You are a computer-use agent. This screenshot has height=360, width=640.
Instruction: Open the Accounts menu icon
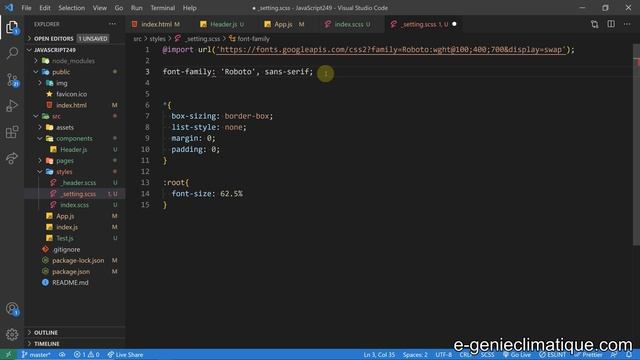pyautogui.click(x=12, y=309)
